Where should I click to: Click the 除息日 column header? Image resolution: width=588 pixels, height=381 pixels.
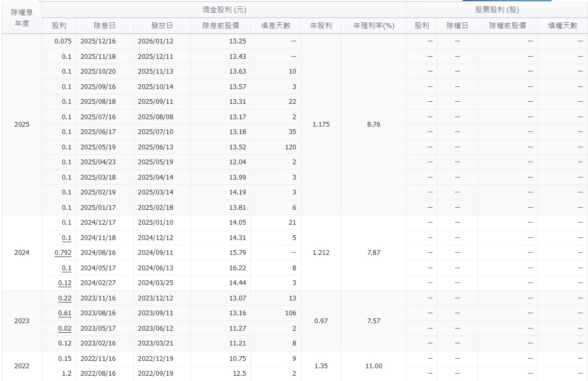click(x=105, y=25)
